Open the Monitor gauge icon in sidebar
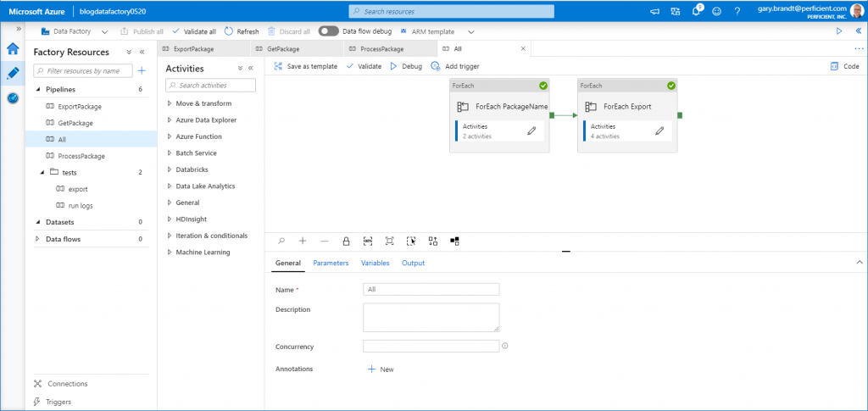Screen dimensions: 868x411 point(13,98)
